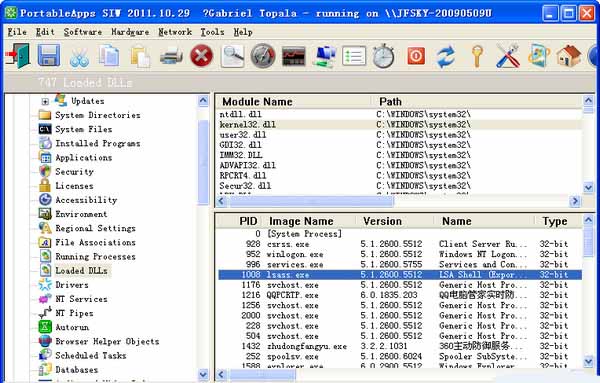Open the speedometer gauge tool

[x=263, y=56]
